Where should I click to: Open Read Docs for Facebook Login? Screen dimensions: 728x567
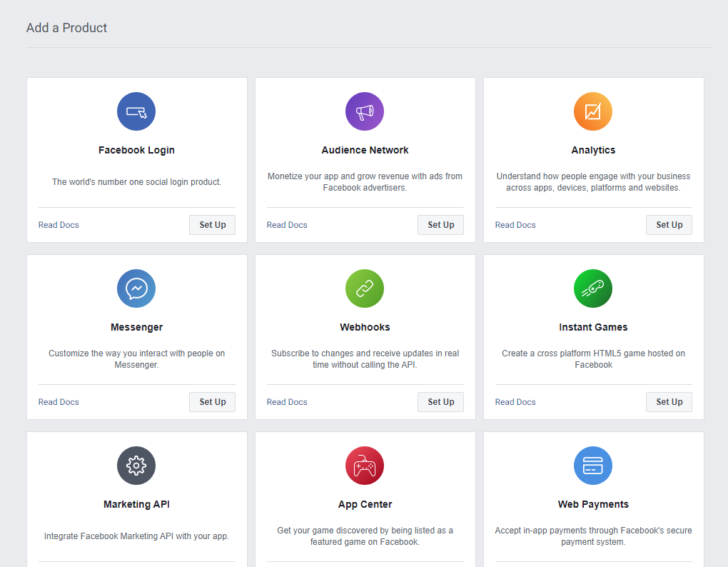(x=59, y=225)
